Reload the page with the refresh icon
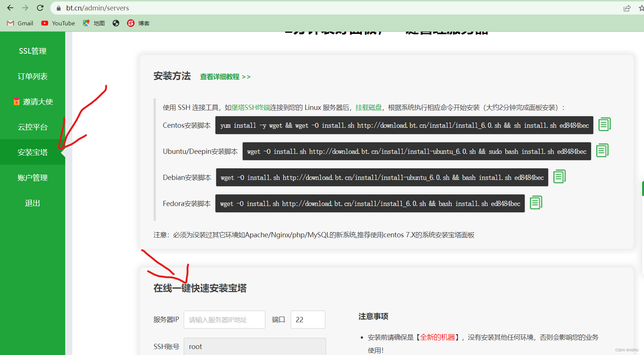The image size is (644, 355). pos(40,8)
